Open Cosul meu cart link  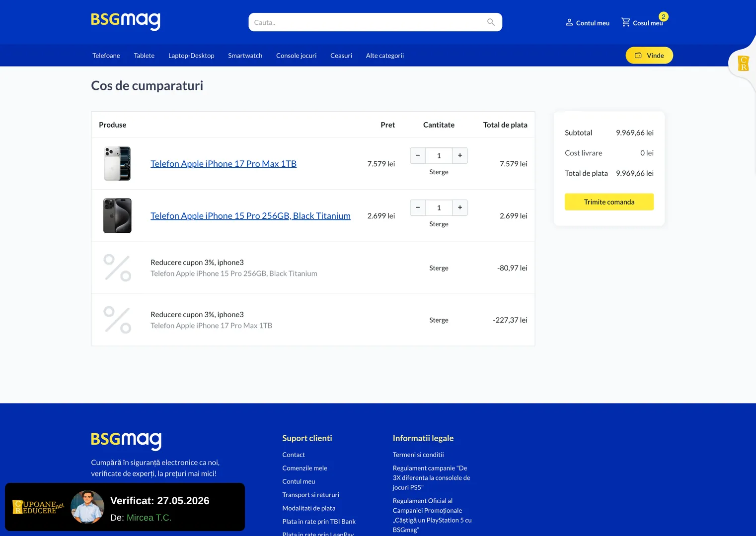pos(648,23)
